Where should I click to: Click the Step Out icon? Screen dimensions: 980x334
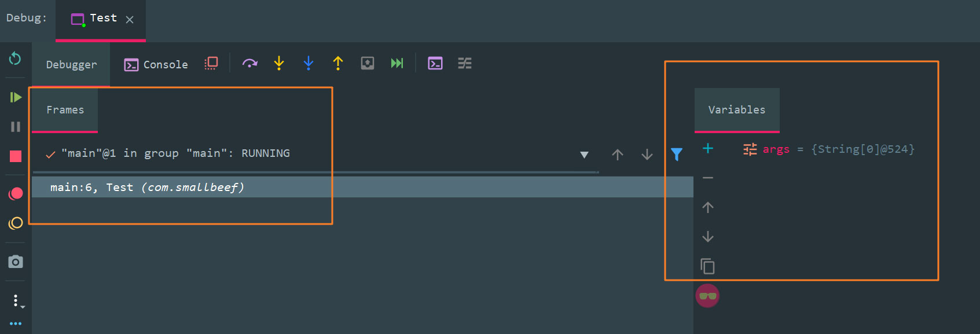tap(338, 63)
